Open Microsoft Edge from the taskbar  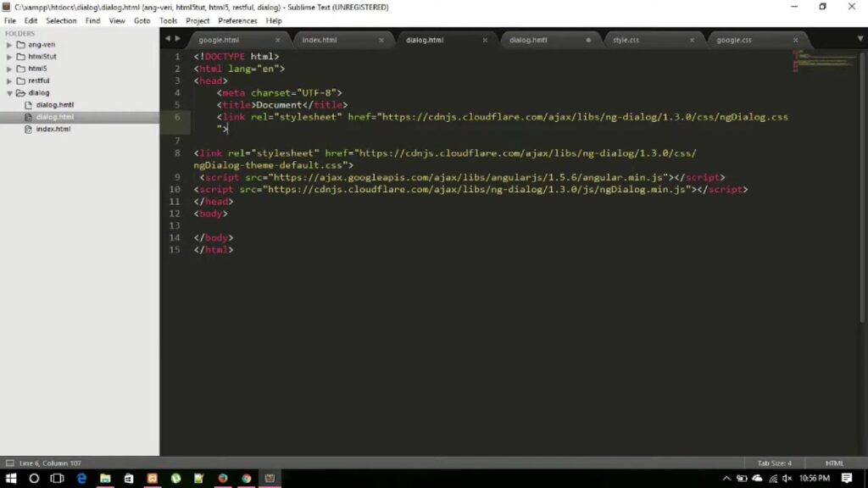point(81,479)
